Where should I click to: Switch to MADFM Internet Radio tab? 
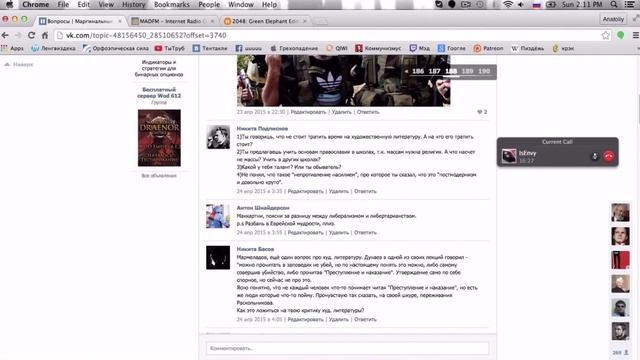coord(173,21)
